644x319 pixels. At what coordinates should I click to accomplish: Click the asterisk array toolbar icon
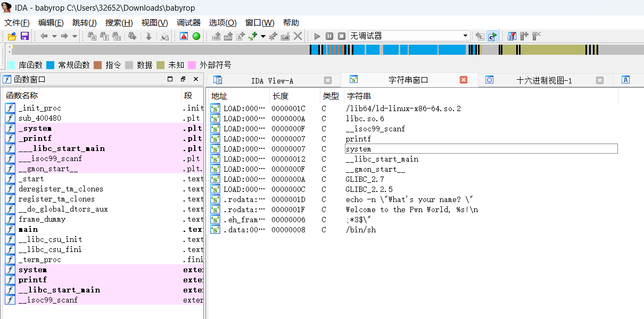[x=273, y=36]
